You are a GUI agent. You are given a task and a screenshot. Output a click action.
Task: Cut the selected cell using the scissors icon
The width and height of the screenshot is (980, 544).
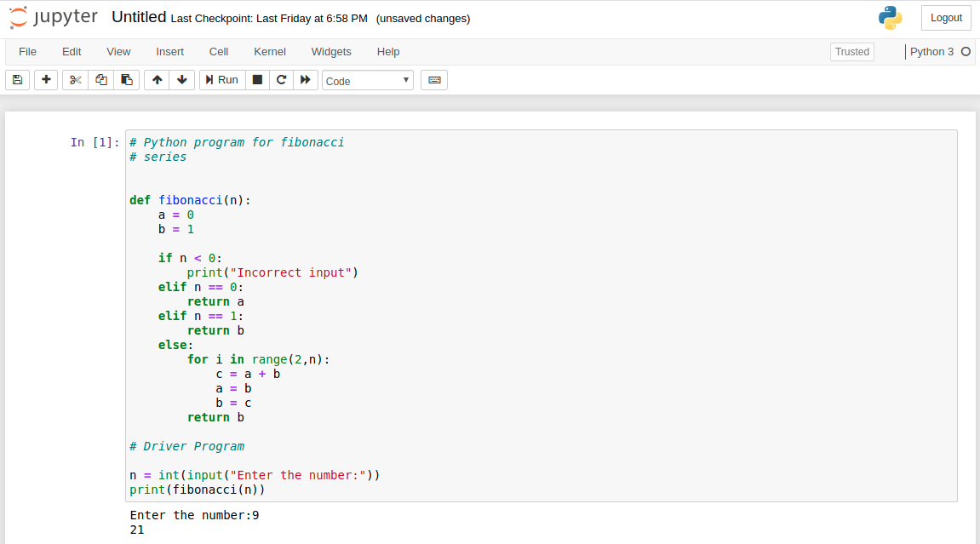point(74,79)
